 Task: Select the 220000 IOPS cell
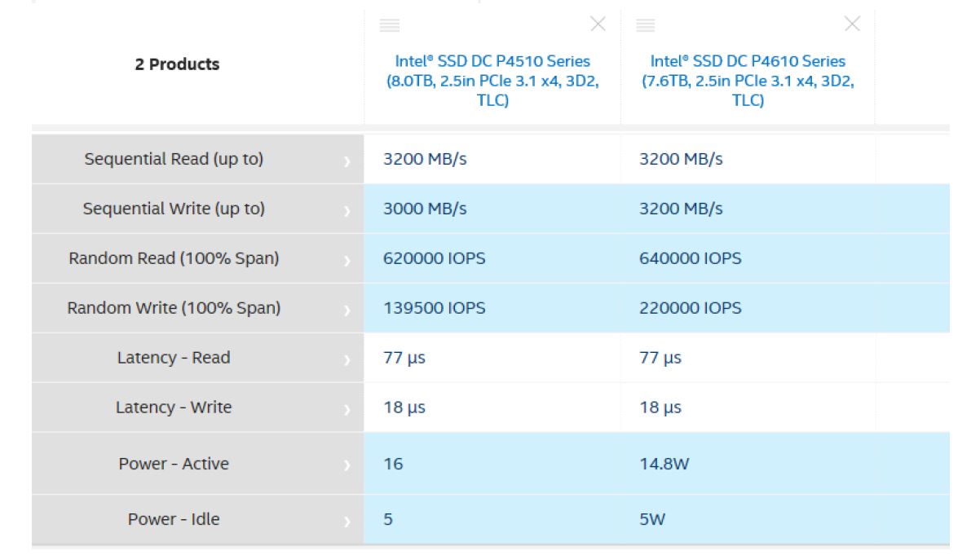coord(691,308)
